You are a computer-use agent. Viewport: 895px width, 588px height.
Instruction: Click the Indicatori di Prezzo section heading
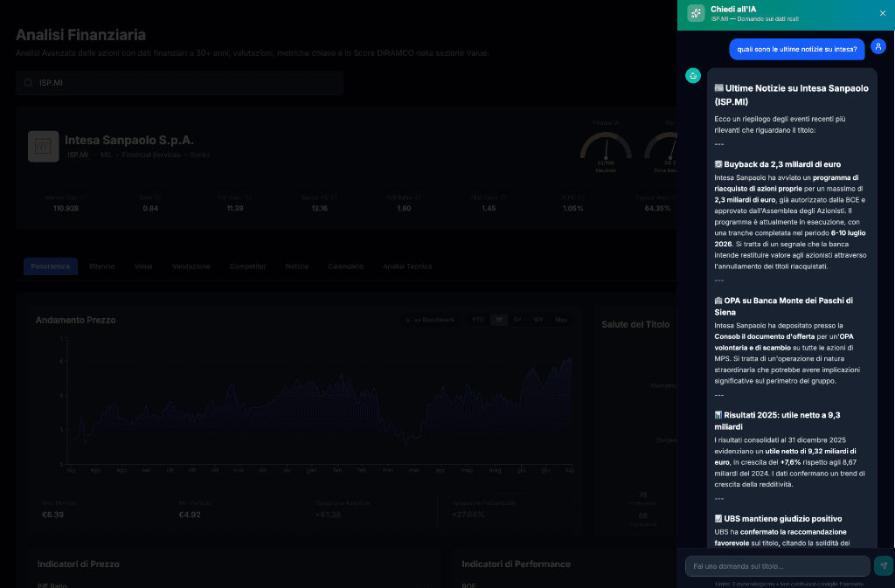point(78,564)
